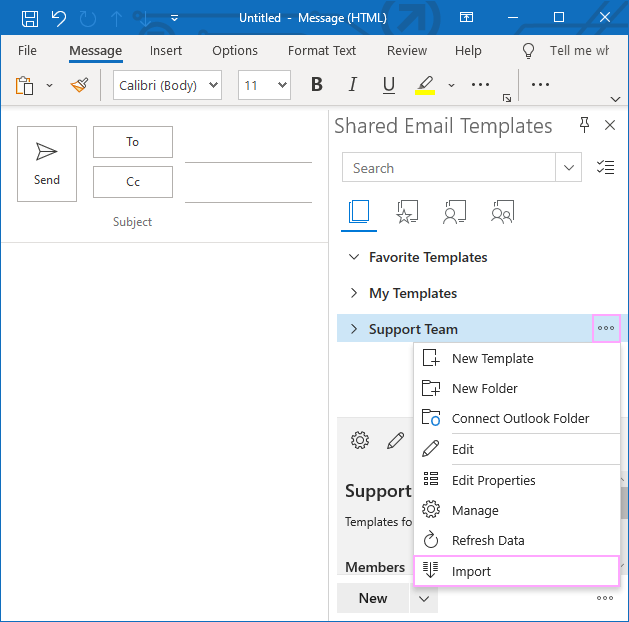Choose Manage from the context menu
Image resolution: width=629 pixels, height=622 pixels.
(517, 511)
